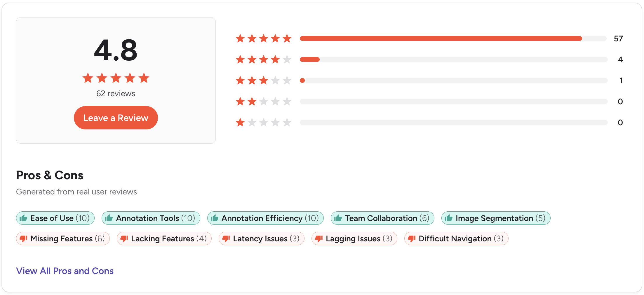Click thumbs-up icon on Annotation Tools tag
The image size is (644, 295).
[109, 218]
